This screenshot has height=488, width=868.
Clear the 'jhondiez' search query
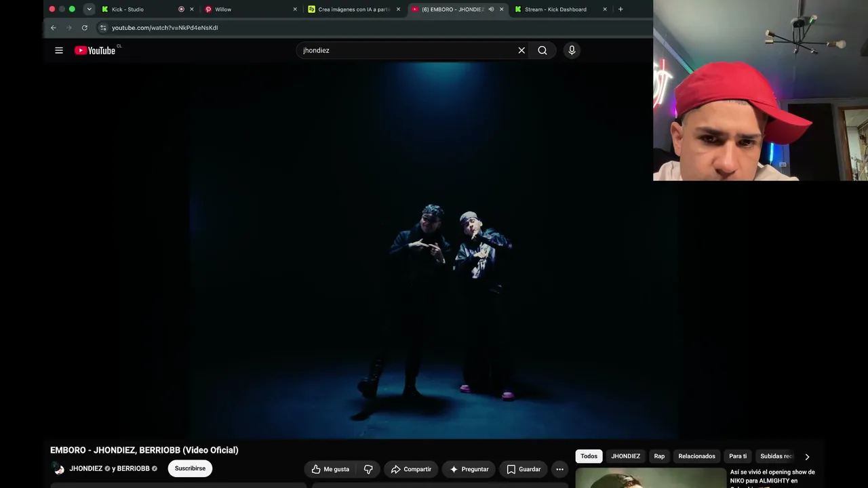[x=521, y=50]
